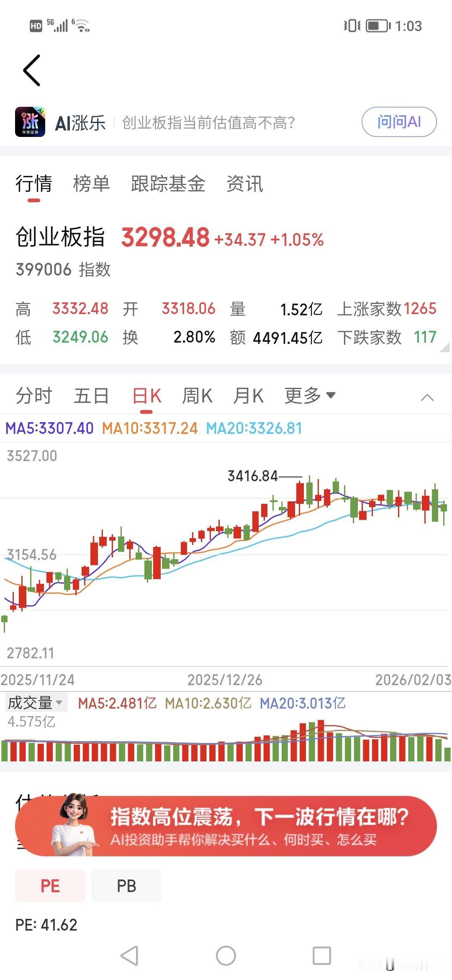
Task: Tap the index price 3298.48
Action: click(x=165, y=237)
